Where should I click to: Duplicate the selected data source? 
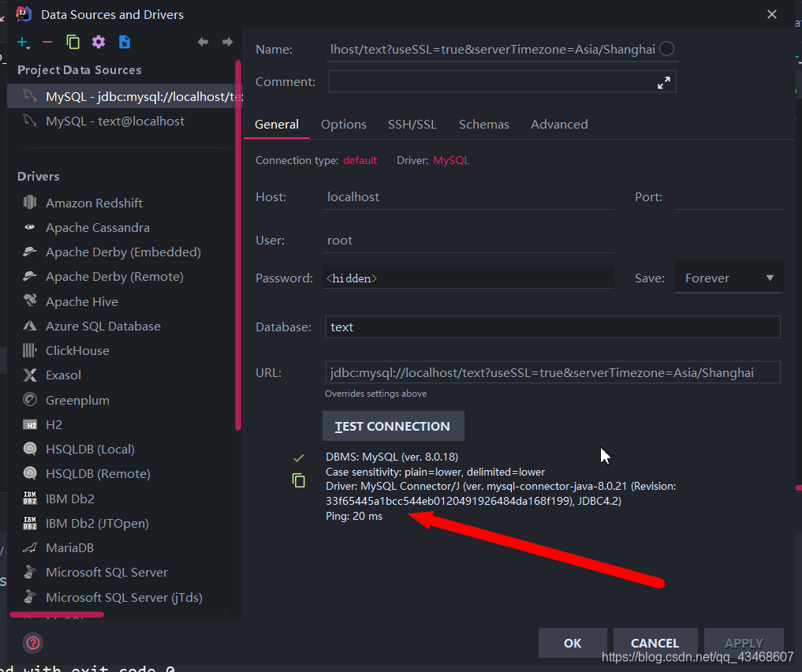pyautogui.click(x=73, y=43)
